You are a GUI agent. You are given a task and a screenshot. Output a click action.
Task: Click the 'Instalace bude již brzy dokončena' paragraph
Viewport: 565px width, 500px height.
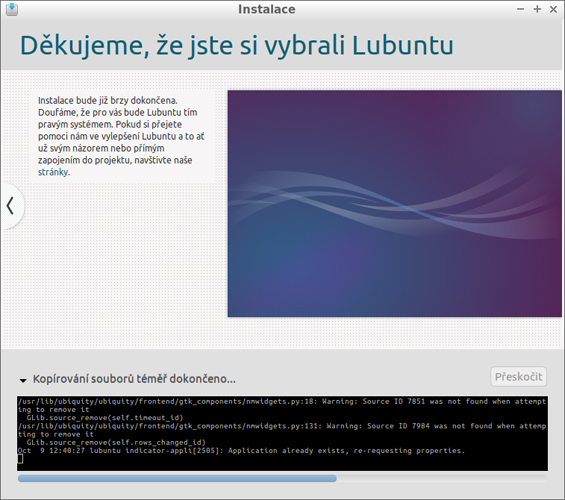(x=121, y=136)
